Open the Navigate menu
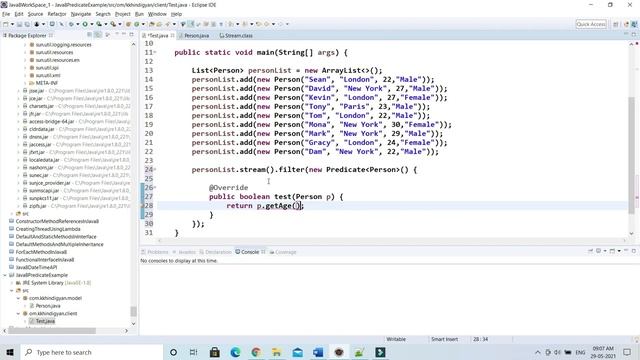 pos(81,14)
